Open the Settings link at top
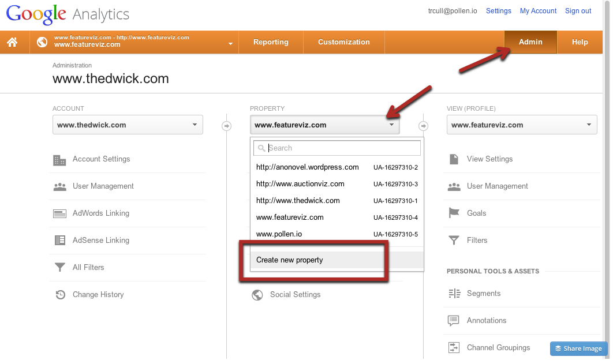 (x=499, y=11)
